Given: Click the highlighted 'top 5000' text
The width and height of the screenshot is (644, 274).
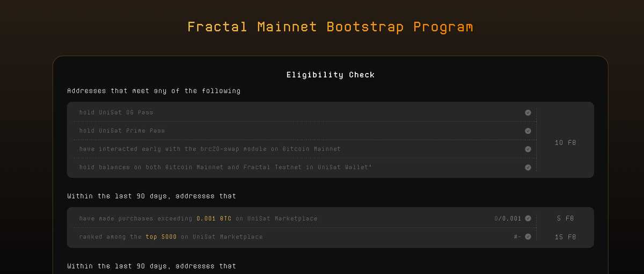Looking at the screenshot, I should pos(161,237).
